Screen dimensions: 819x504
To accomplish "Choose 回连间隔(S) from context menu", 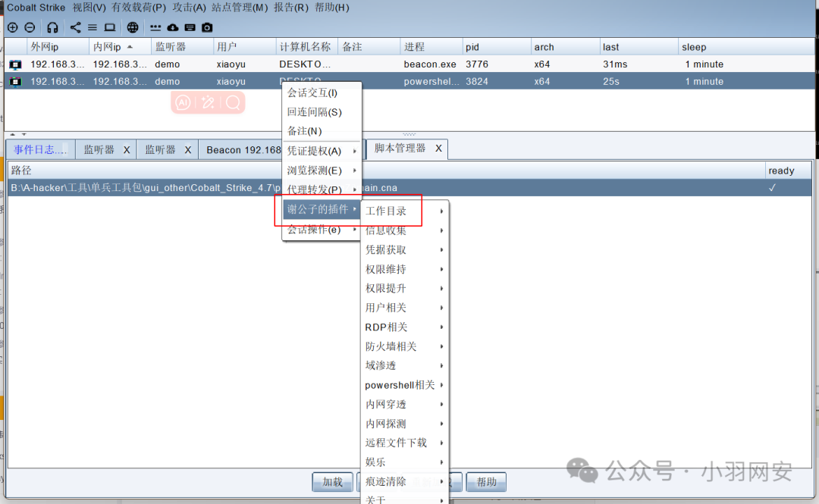I will pyautogui.click(x=322, y=112).
